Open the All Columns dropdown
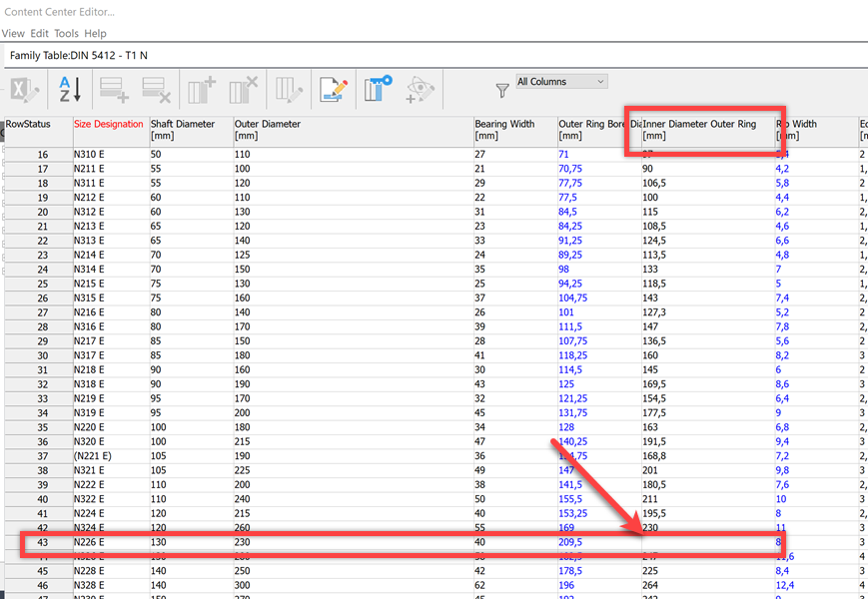Screen dimensions: 868x599 click(x=561, y=81)
